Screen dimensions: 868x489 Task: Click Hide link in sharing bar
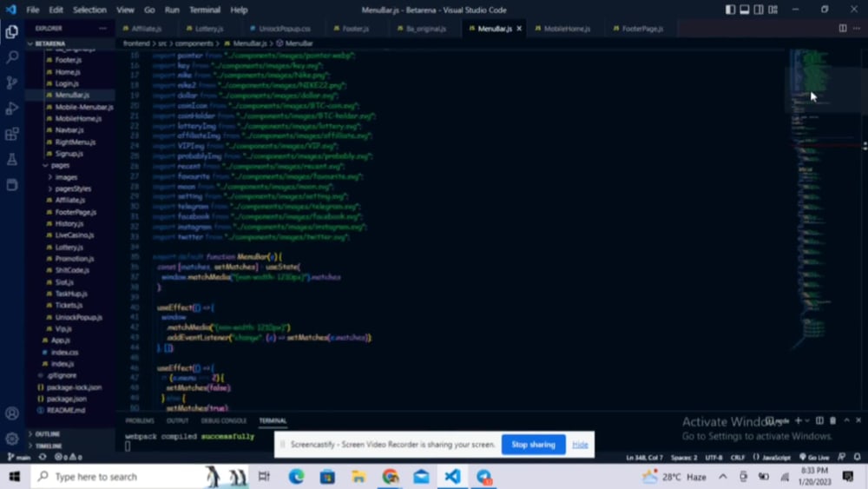tap(580, 444)
